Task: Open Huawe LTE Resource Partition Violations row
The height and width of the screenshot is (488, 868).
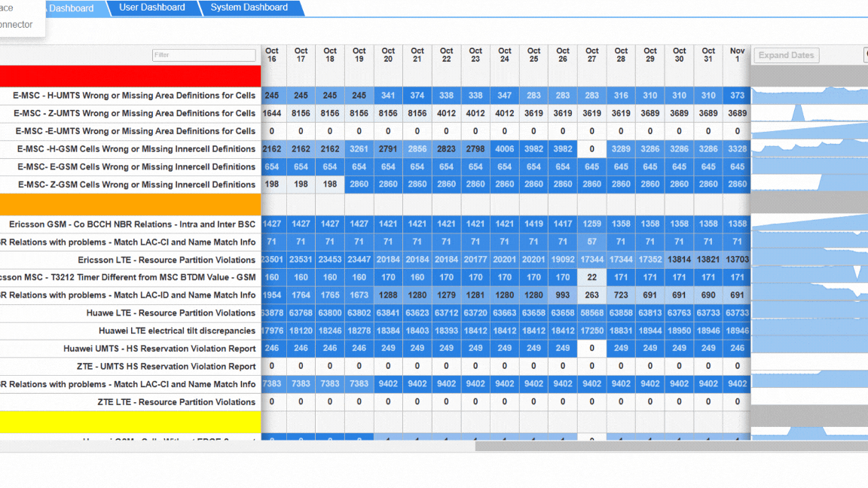Action: coord(170,313)
